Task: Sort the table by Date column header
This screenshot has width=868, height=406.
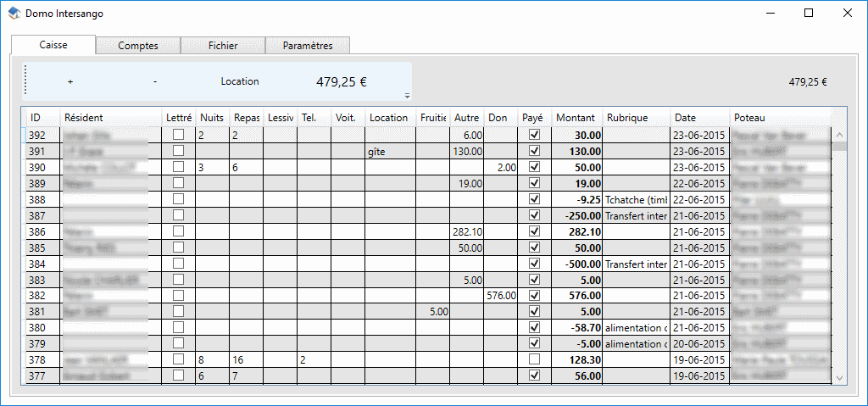Action: (686, 118)
